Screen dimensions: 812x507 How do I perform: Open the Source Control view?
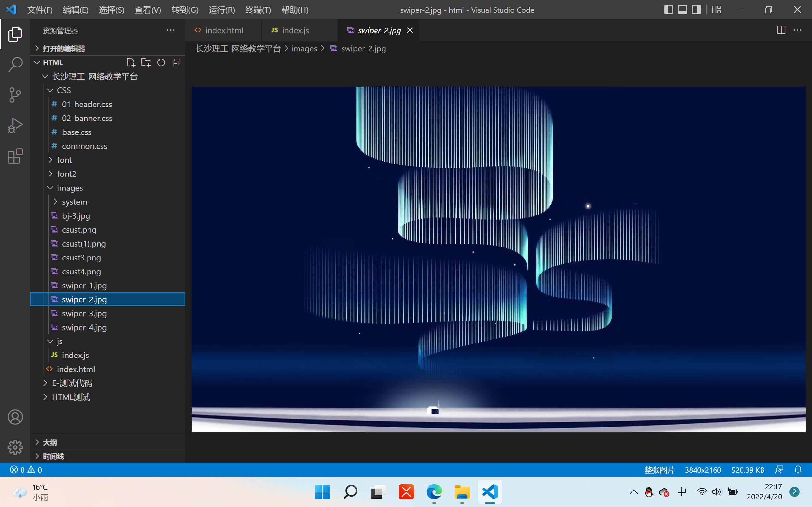15,95
